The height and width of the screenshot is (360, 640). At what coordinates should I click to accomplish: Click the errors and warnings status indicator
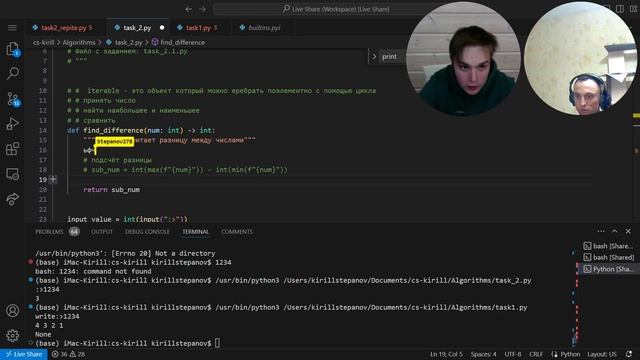click(69, 354)
